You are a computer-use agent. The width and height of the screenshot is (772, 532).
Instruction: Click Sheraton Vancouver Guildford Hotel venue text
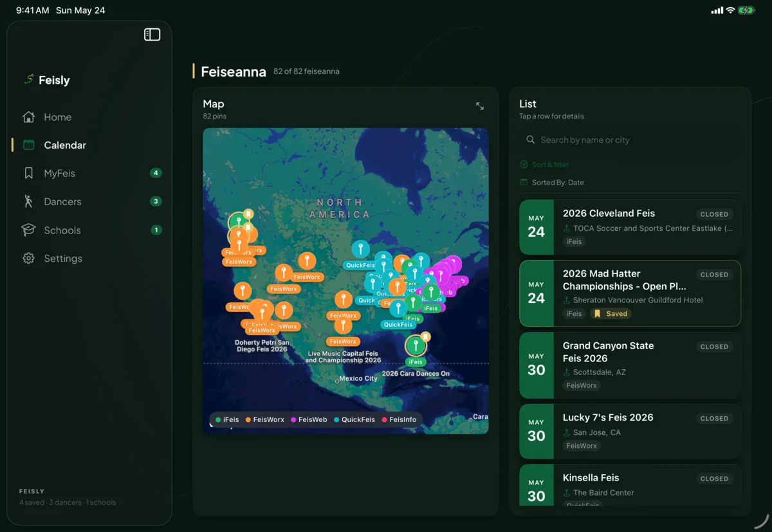(x=638, y=300)
